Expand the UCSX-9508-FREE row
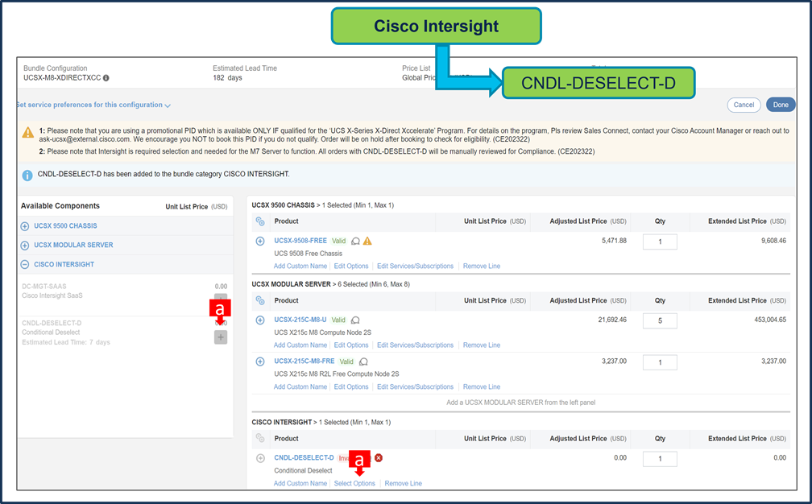Viewport: 812px width, 504px height. (x=260, y=242)
